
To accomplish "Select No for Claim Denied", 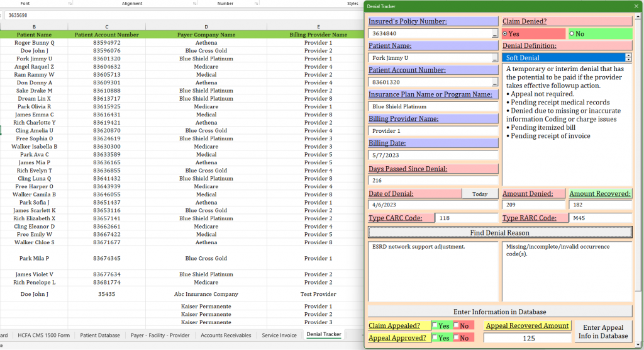I will pyautogui.click(x=572, y=33).
